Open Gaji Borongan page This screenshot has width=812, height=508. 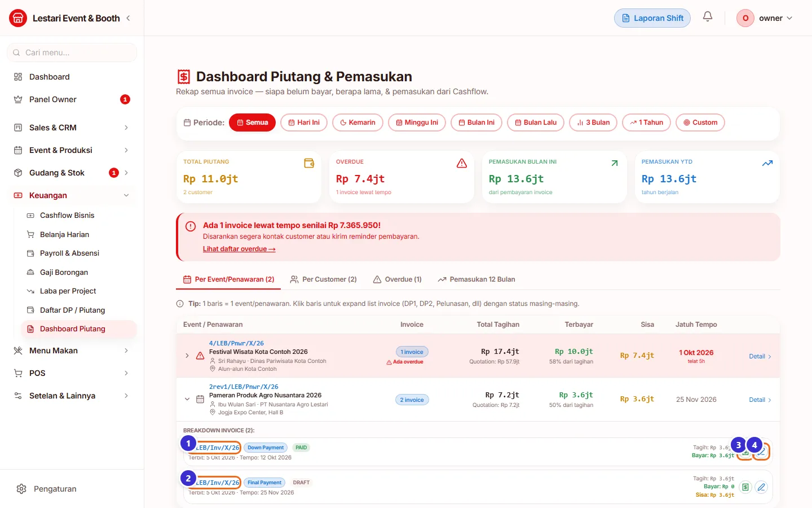[x=79, y=272]
